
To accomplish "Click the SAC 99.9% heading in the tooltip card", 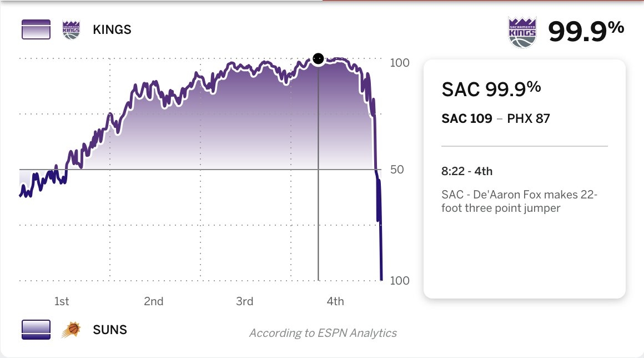I will point(491,89).
